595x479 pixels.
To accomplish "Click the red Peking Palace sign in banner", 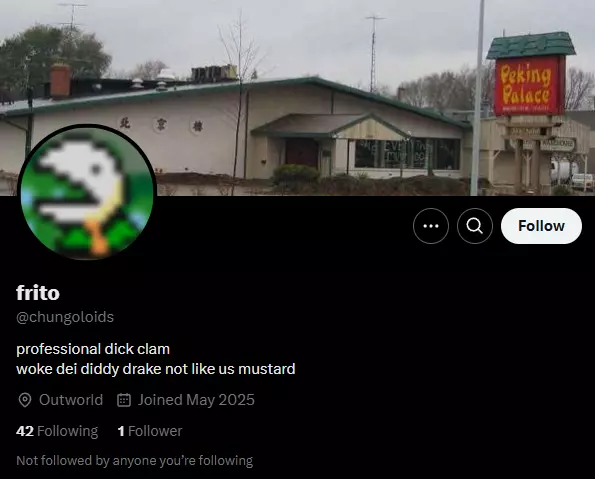I will pyautogui.click(x=529, y=86).
